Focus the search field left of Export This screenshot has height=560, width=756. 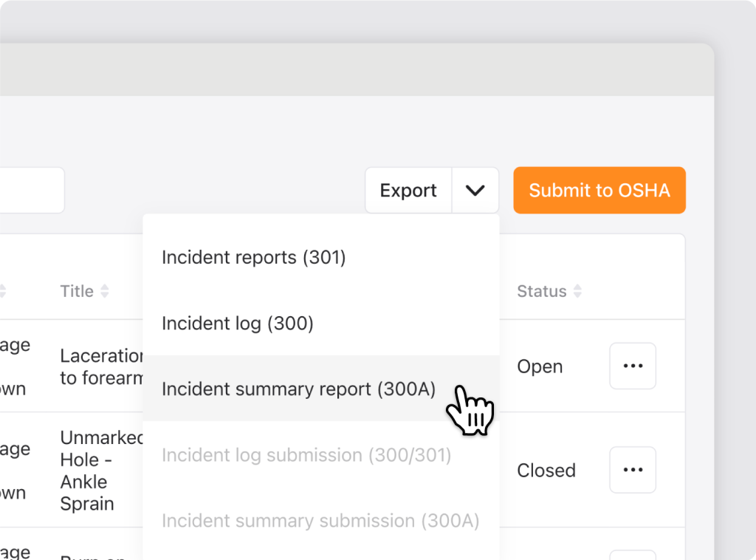(x=30, y=191)
